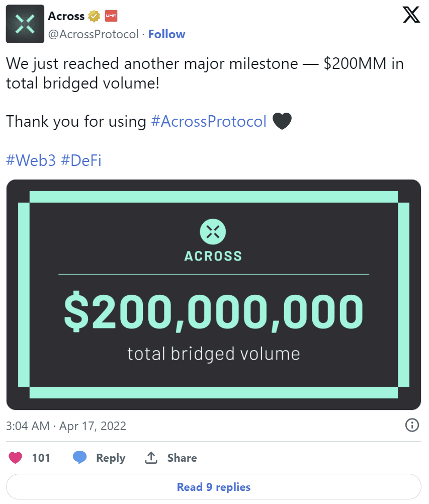Like the tweet with the heart icon
The height and width of the screenshot is (504, 429).
click(16, 458)
